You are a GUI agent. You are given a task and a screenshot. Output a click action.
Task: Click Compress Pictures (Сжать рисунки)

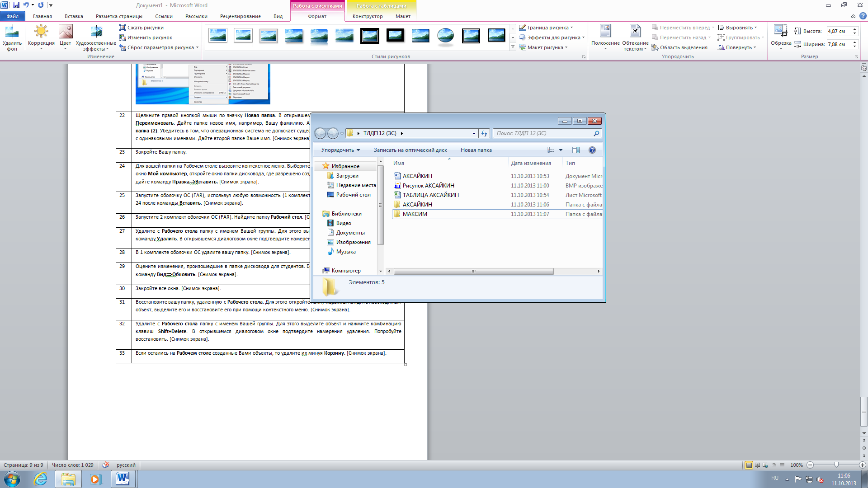tap(141, 28)
